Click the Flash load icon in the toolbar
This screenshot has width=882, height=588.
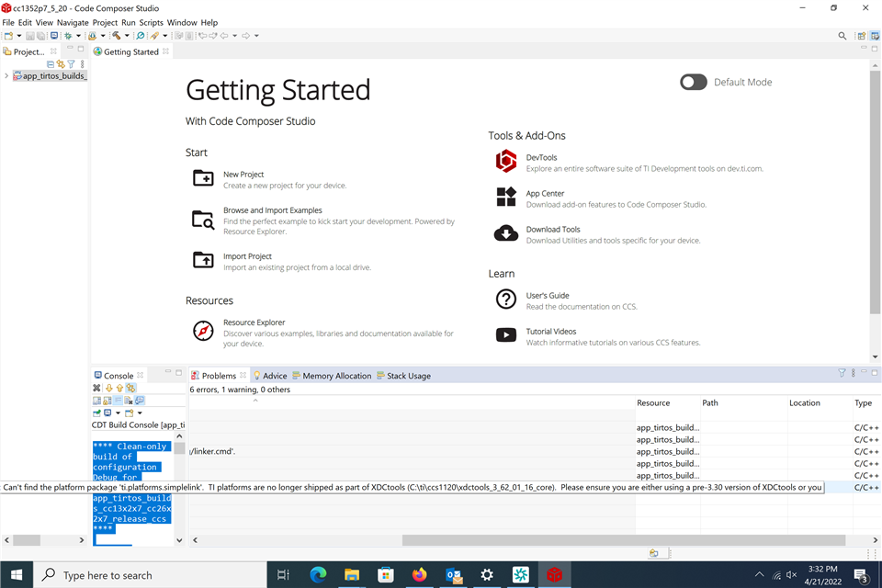coord(92,36)
